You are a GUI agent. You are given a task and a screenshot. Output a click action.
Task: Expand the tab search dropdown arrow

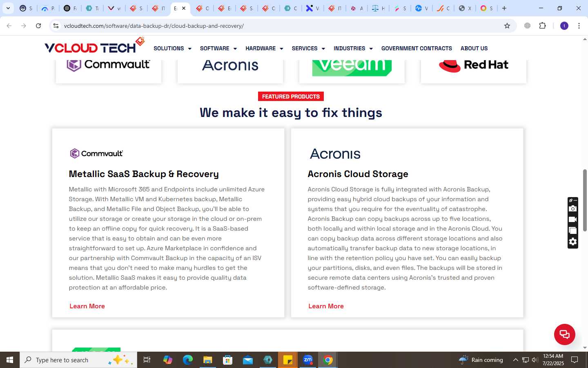pos(8,8)
